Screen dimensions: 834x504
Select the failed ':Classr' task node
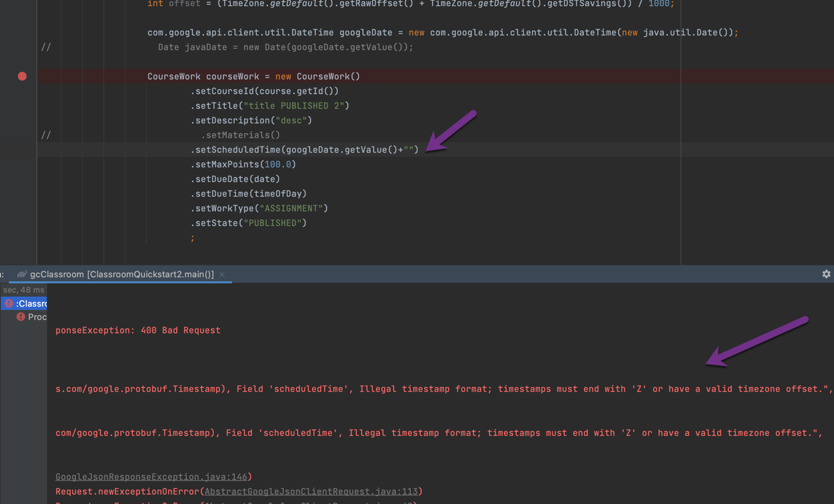[x=25, y=303]
